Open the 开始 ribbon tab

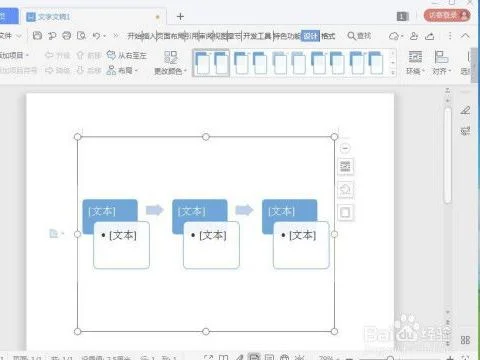point(134,36)
